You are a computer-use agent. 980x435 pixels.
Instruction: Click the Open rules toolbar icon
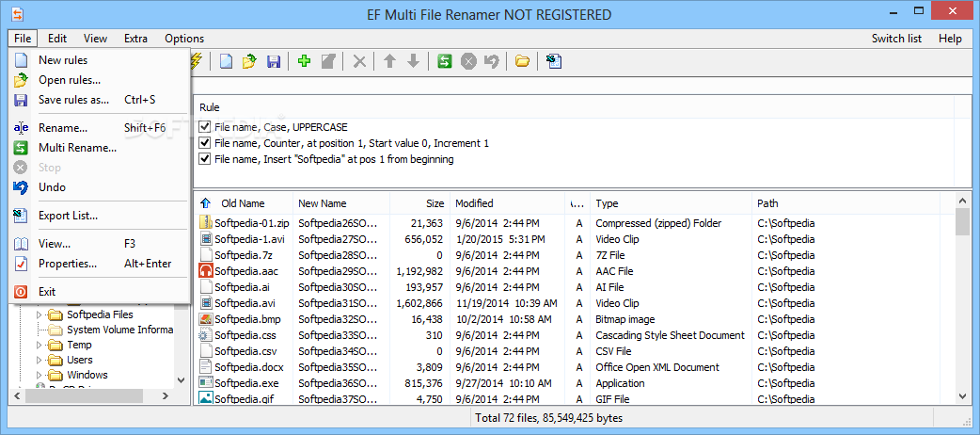[249, 61]
